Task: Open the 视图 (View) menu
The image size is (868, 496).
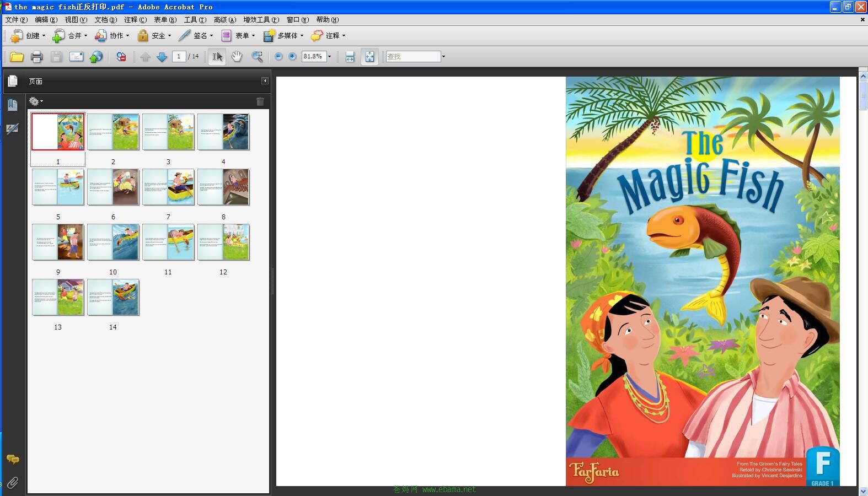Action: click(76, 20)
